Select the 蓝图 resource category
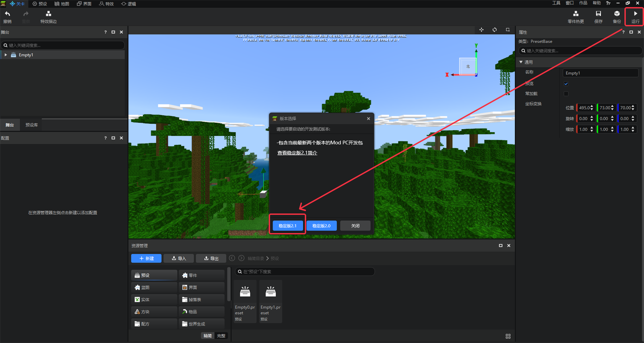Screen dimensions: 644x343 154,288
